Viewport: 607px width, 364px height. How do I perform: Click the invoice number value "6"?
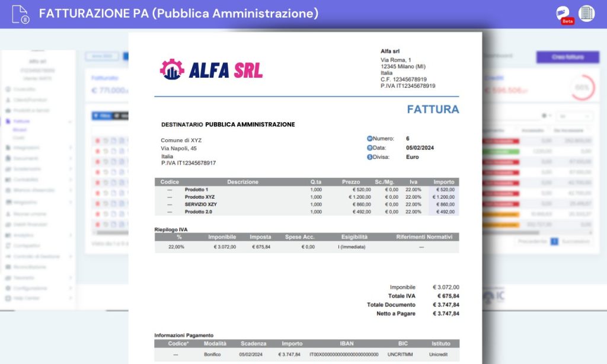tap(408, 138)
